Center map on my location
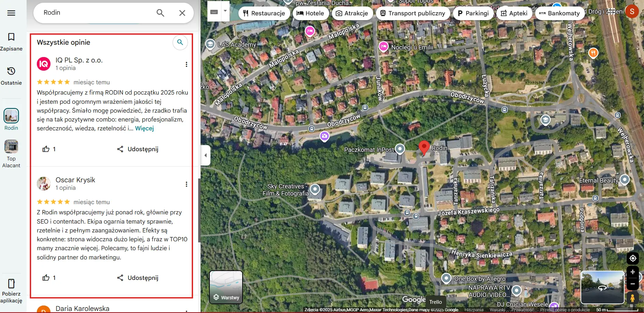Viewport: 644px width, 313px height. 632,258
